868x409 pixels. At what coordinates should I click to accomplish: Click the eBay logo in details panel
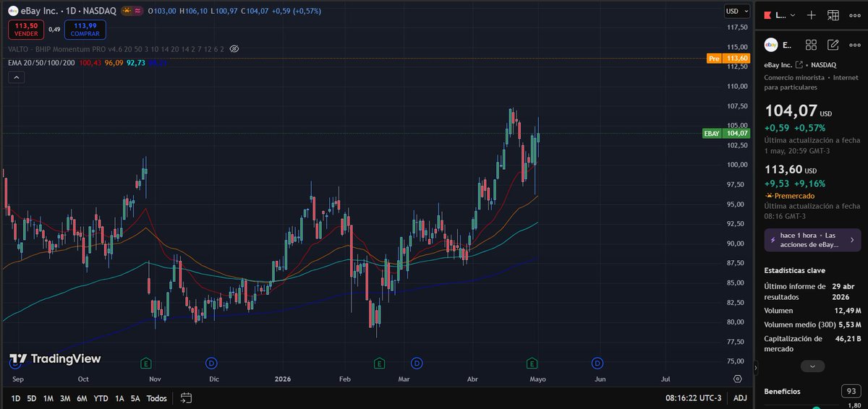(771, 45)
